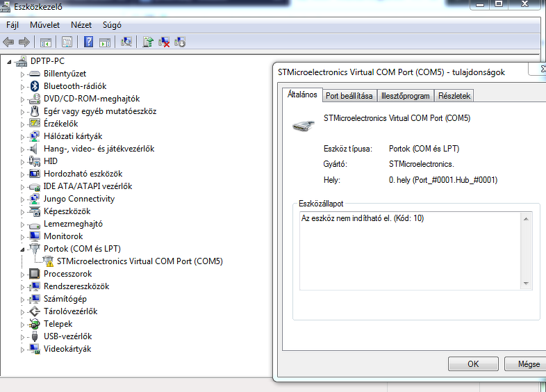Switch to the Általános tab

click(x=302, y=95)
